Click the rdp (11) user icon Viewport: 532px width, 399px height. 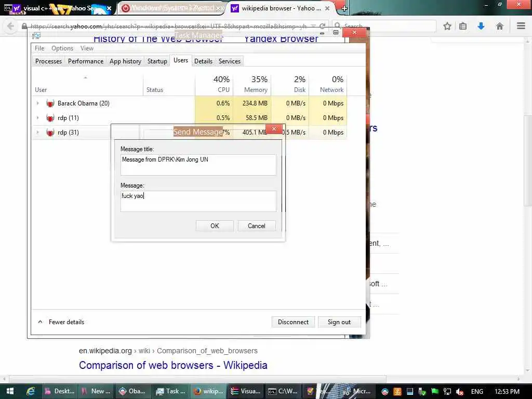pos(50,118)
